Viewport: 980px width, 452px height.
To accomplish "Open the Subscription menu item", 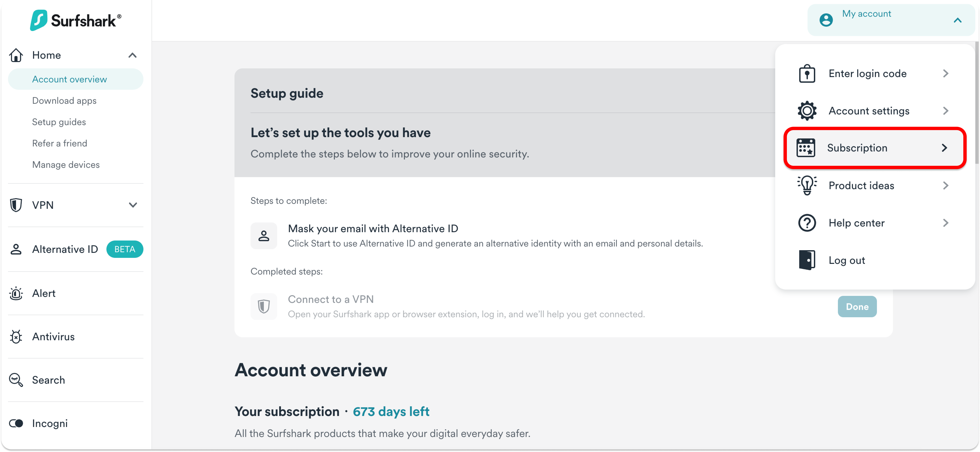I will coord(875,148).
